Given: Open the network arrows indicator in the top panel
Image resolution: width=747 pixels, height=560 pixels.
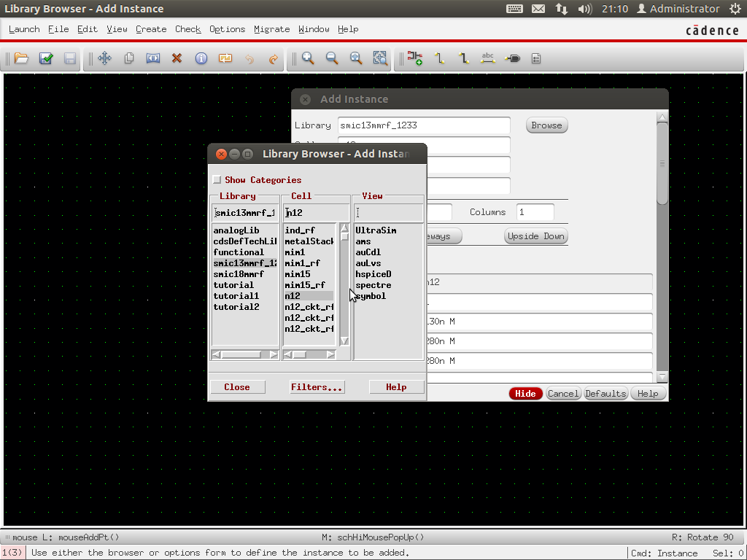Looking at the screenshot, I should coord(562,9).
